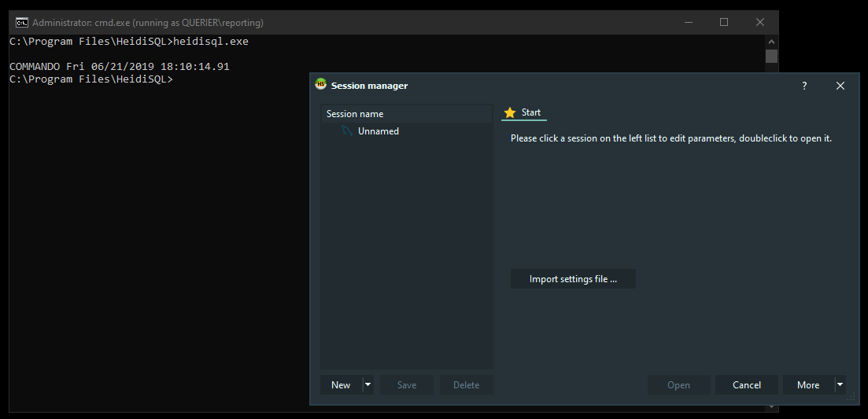This screenshot has height=419, width=868.
Task: Click the More button
Action: (x=807, y=384)
